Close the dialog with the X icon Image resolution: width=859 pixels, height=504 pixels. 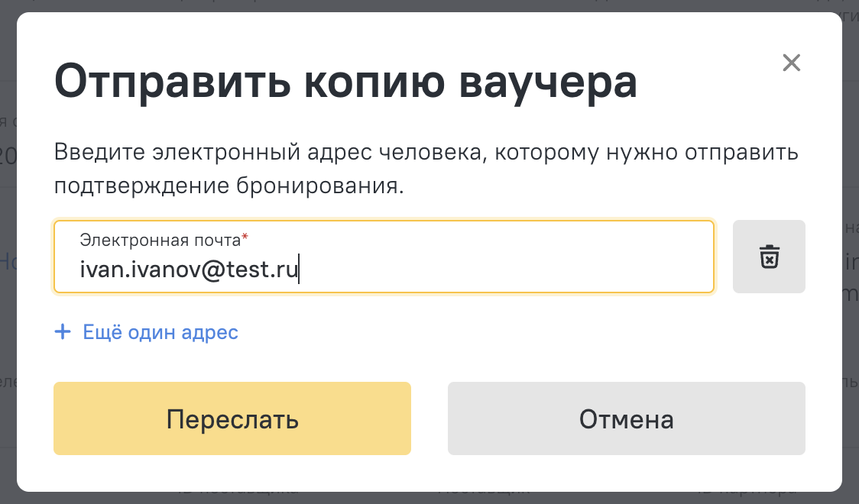791,63
